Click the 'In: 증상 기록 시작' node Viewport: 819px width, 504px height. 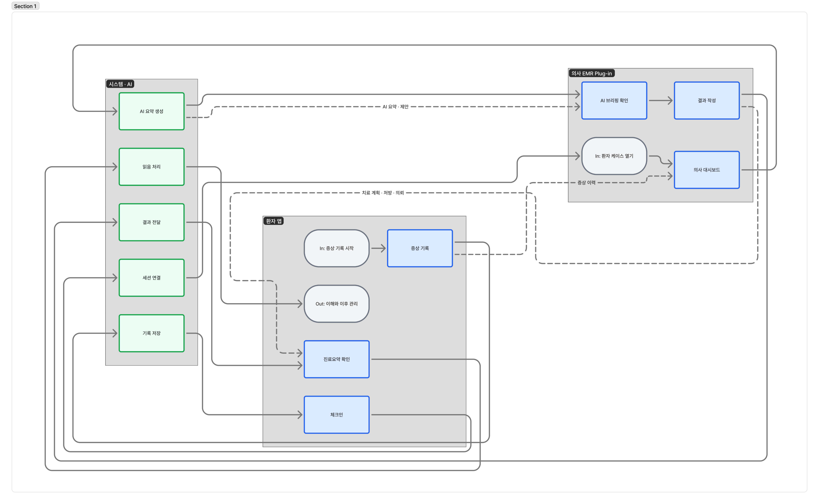(337, 248)
